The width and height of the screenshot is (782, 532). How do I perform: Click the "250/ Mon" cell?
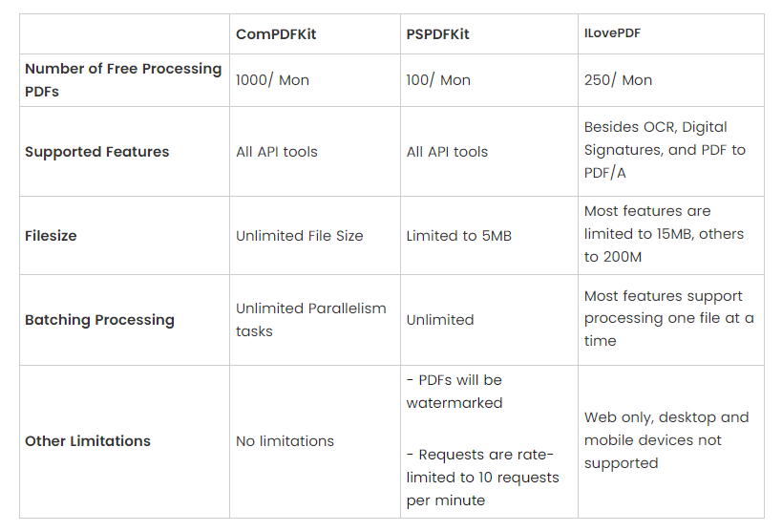pos(618,80)
